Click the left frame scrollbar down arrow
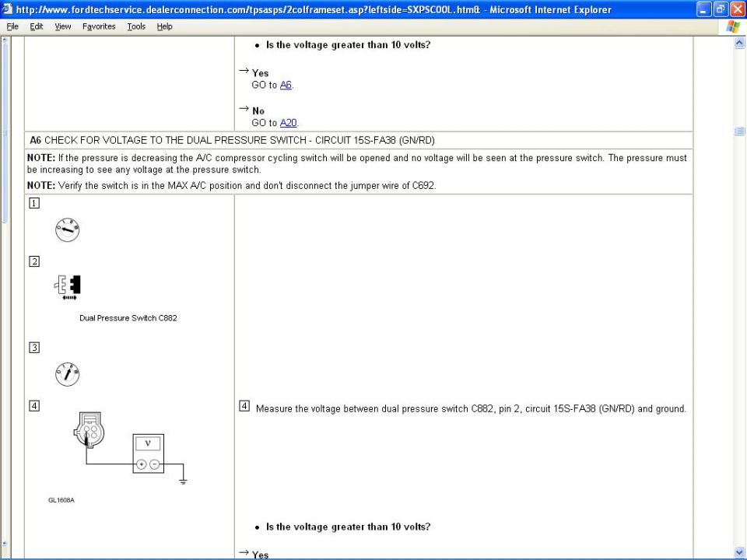The width and height of the screenshot is (747, 560). point(5,544)
